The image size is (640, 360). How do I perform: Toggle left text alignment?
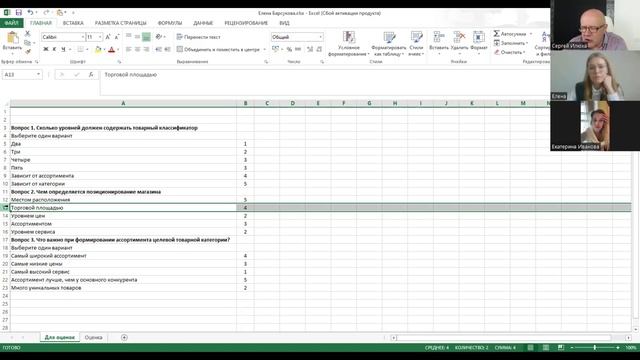click(129, 49)
